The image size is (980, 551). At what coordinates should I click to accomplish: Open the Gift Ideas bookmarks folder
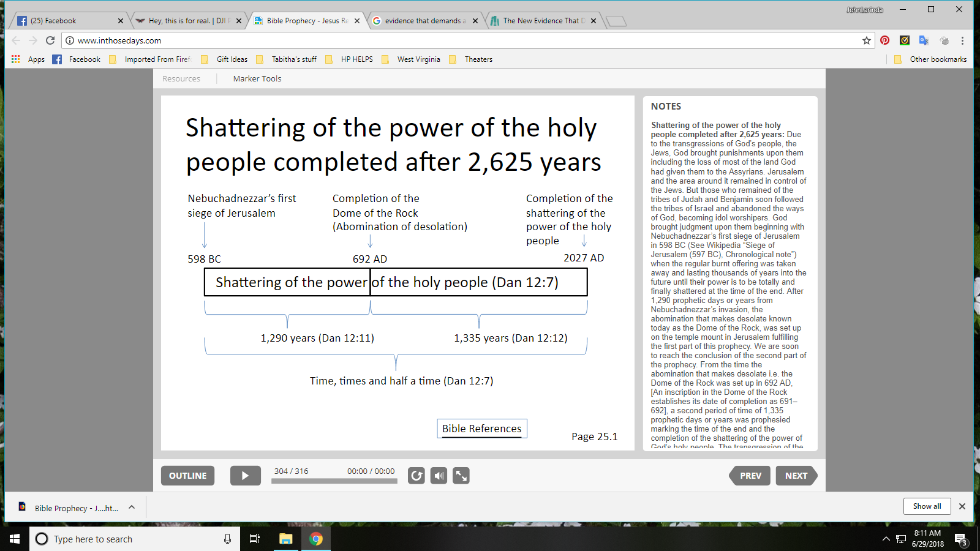click(224, 59)
